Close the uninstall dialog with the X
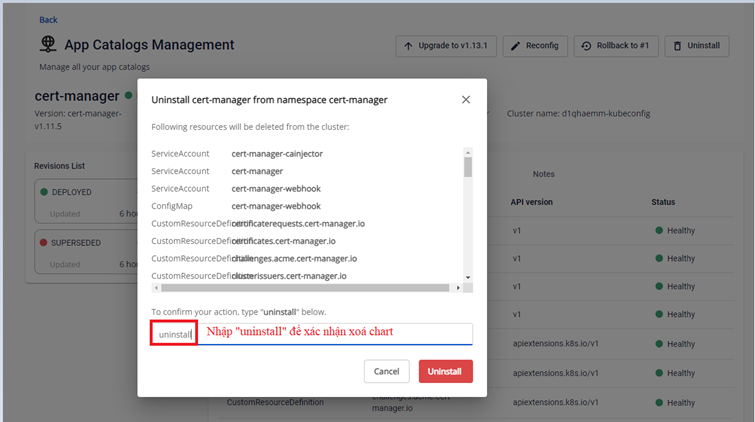This screenshot has height=422, width=755. pos(466,100)
